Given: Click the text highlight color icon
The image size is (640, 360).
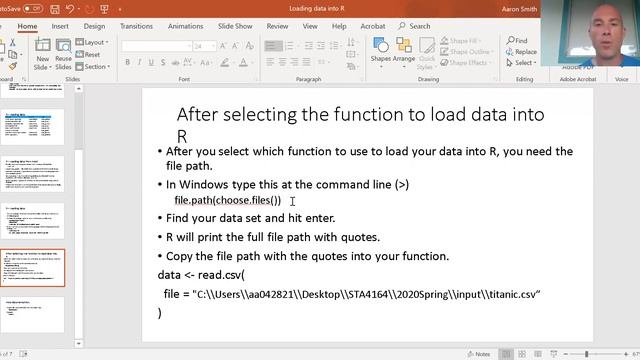Looking at the screenshot, I should tap(224, 62).
